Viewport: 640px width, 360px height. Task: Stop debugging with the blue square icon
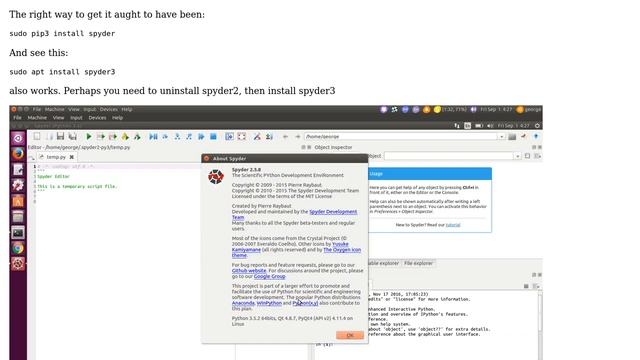[213, 136]
